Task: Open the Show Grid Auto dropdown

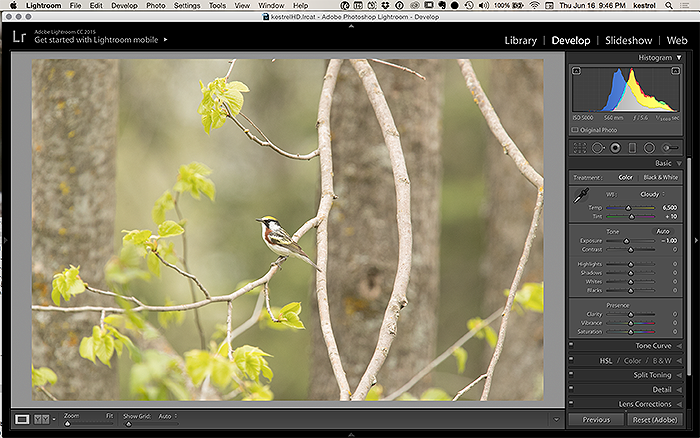Action: [x=168, y=416]
